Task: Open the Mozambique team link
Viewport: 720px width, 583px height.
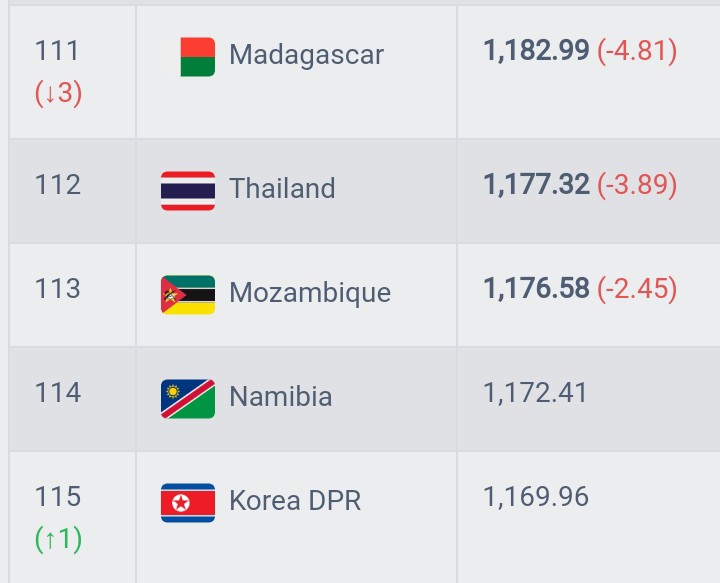Action: pyautogui.click(x=310, y=293)
